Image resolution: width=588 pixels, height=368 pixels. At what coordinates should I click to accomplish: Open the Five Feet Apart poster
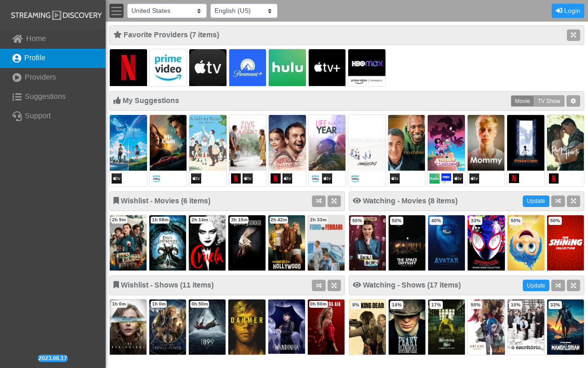pos(248,143)
